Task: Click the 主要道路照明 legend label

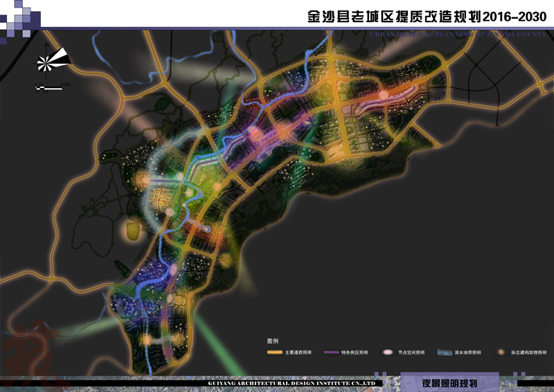Action: 298,353
